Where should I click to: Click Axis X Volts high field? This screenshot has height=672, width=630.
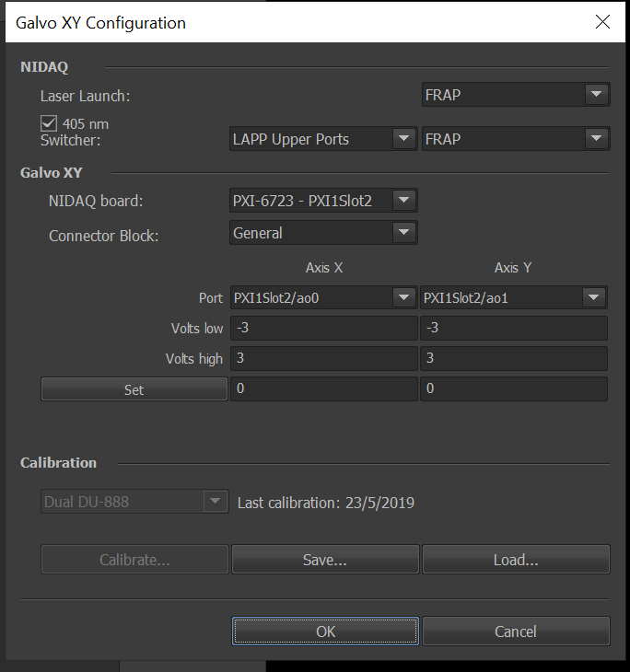(323, 359)
